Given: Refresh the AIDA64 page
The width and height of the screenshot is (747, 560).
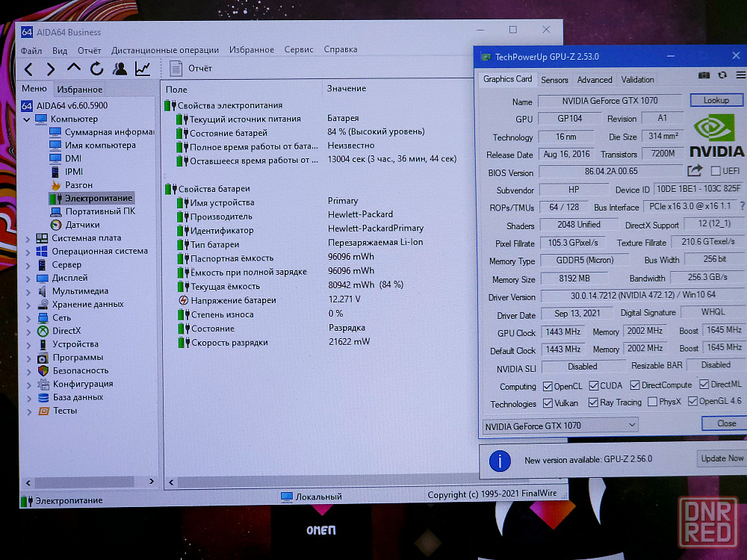Looking at the screenshot, I should [x=96, y=69].
